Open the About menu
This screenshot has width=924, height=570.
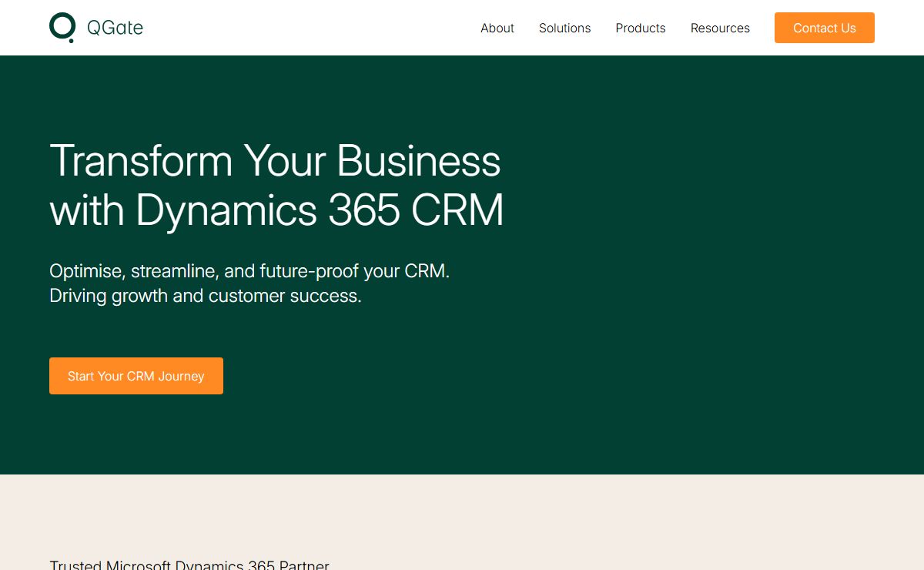(497, 28)
